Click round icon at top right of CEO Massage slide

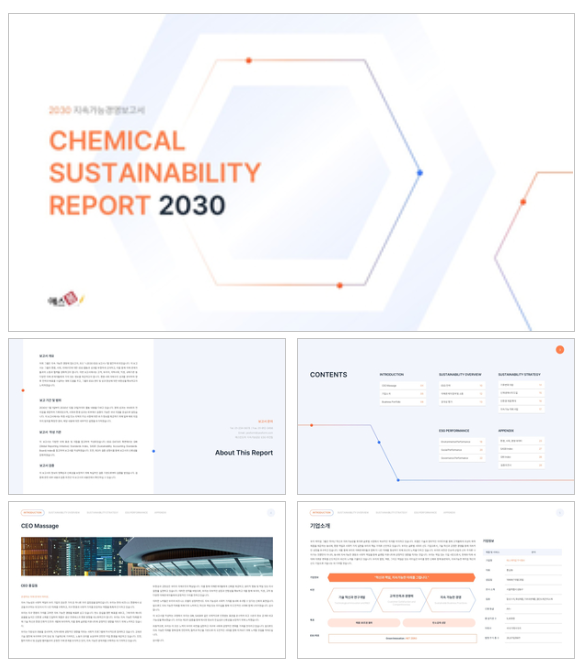tap(271, 513)
